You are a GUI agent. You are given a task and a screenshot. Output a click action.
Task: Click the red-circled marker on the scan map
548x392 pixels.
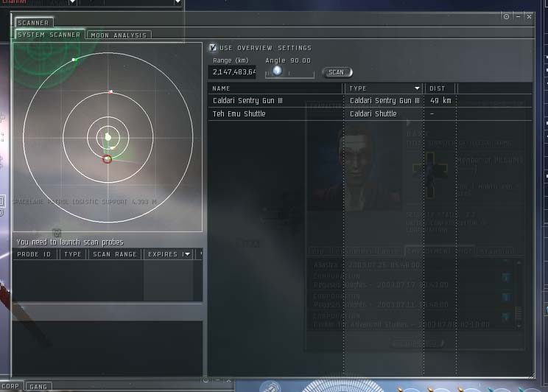(107, 158)
